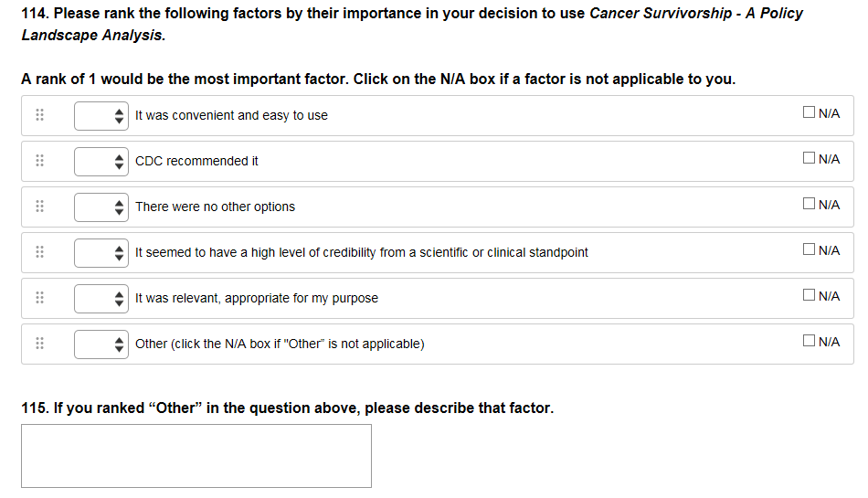Click drag handle on the 'Other' factor row
Screen dimensions: 868x498
tap(40, 344)
